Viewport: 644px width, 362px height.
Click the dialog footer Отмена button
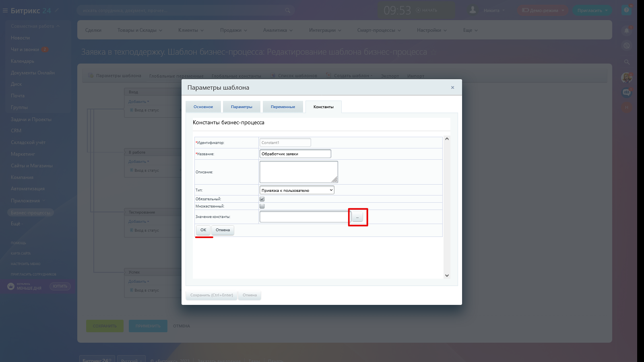(x=250, y=295)
